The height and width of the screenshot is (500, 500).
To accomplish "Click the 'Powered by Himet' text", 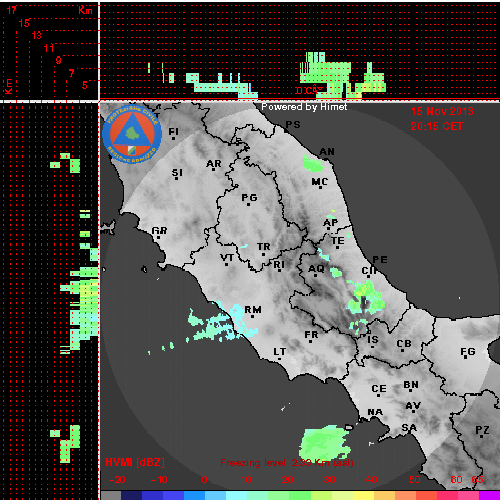I will point(304,107).
